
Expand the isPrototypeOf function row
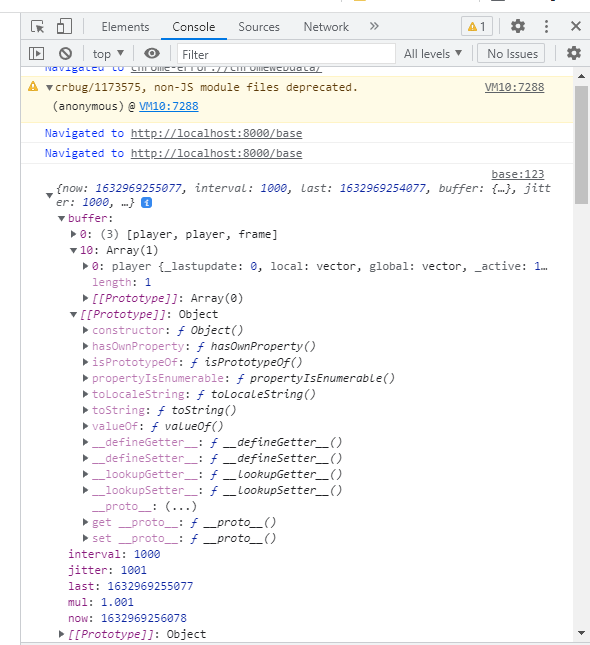(x=85, y=362)
